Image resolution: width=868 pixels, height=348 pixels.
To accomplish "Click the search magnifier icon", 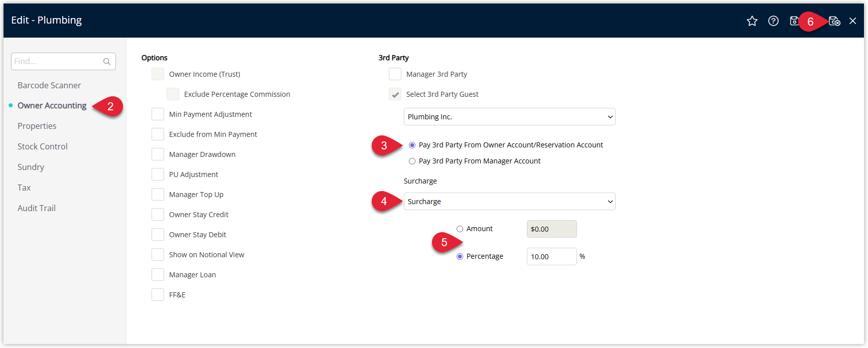I will pos(107,61).
